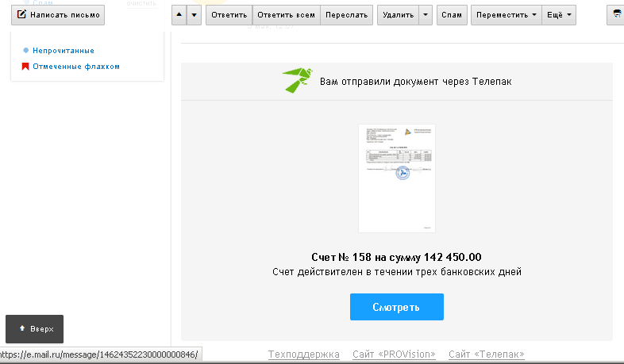Delete message using Удалить button

(x=398, y=15)
